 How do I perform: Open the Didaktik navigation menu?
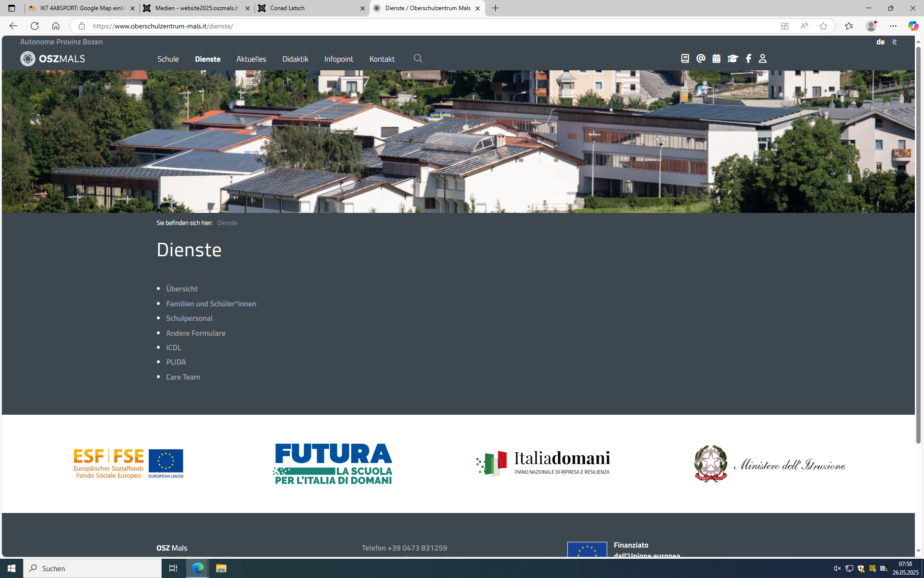coord(295,59)
